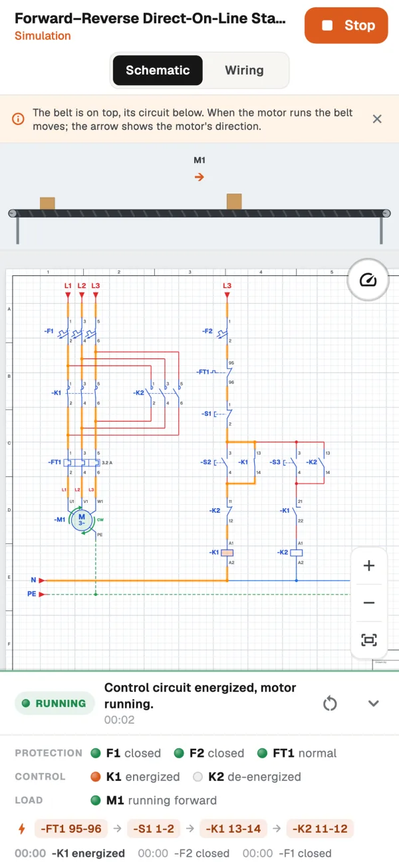This screenshot has height=868, width=399.
Task: Click the Simulation subtitle text
Action: click(43, 36)
